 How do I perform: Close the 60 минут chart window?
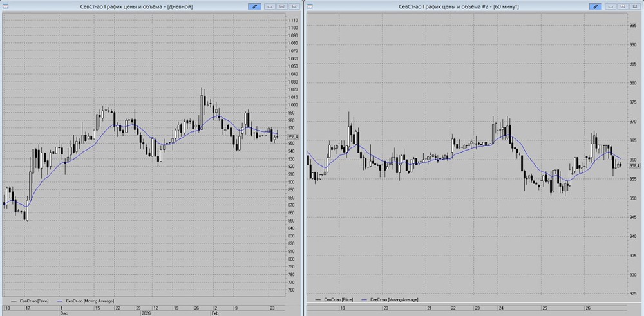pos(636,6)
